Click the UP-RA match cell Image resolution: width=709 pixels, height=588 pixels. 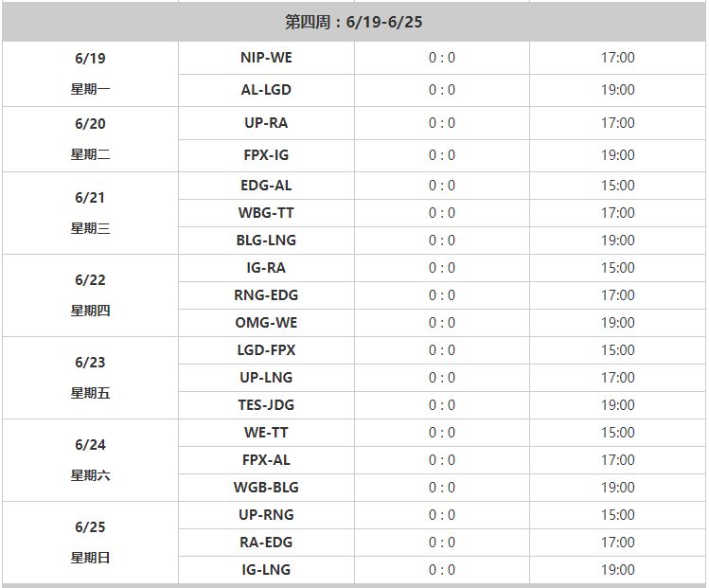(x=266, y=123)
